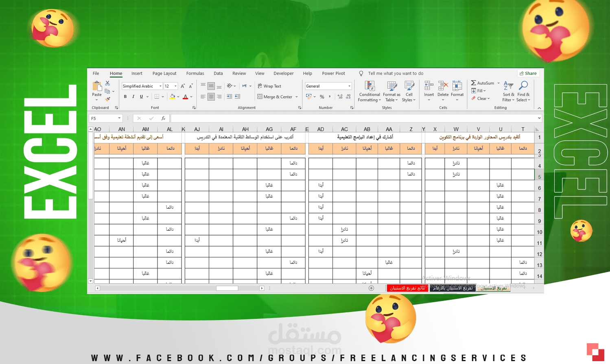Open the General number format dropdown
Screen dimensions: 610x364
coord(349,86)
